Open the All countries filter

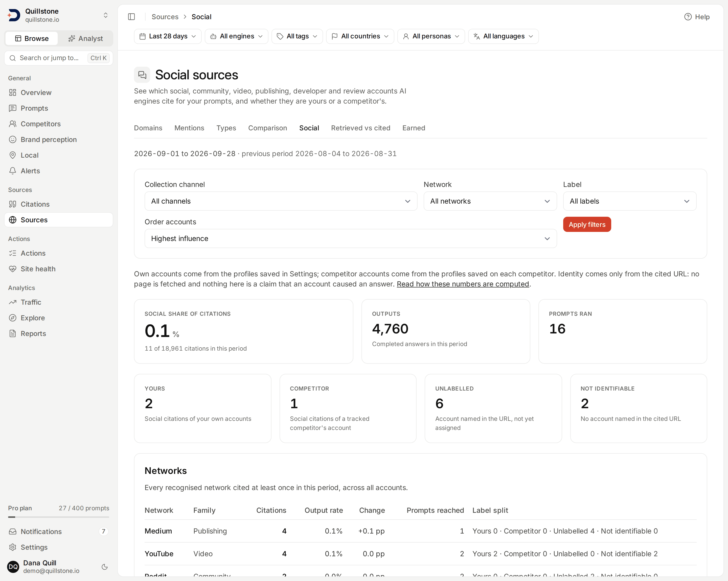(360, 36)
